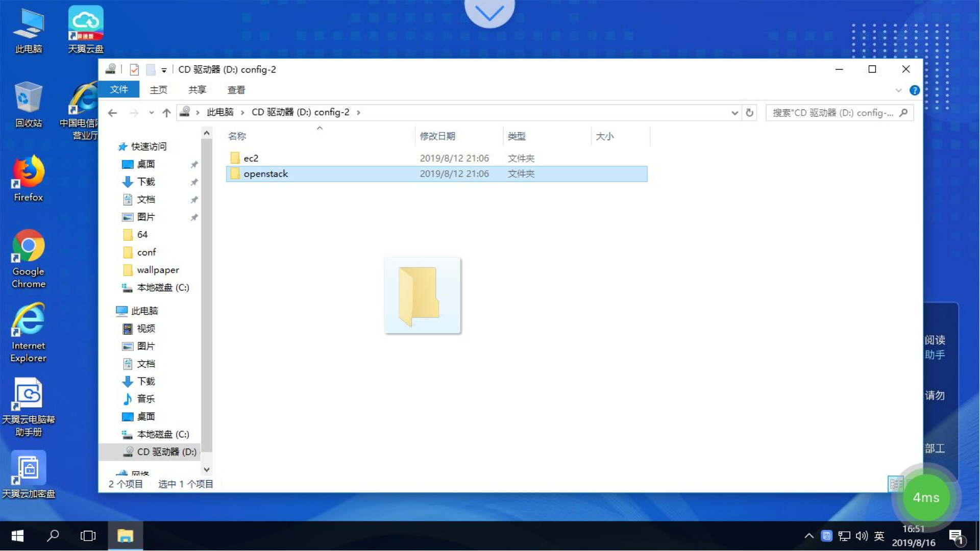Open Firefox browser icon
980x551 pixels.
point(27,176)
